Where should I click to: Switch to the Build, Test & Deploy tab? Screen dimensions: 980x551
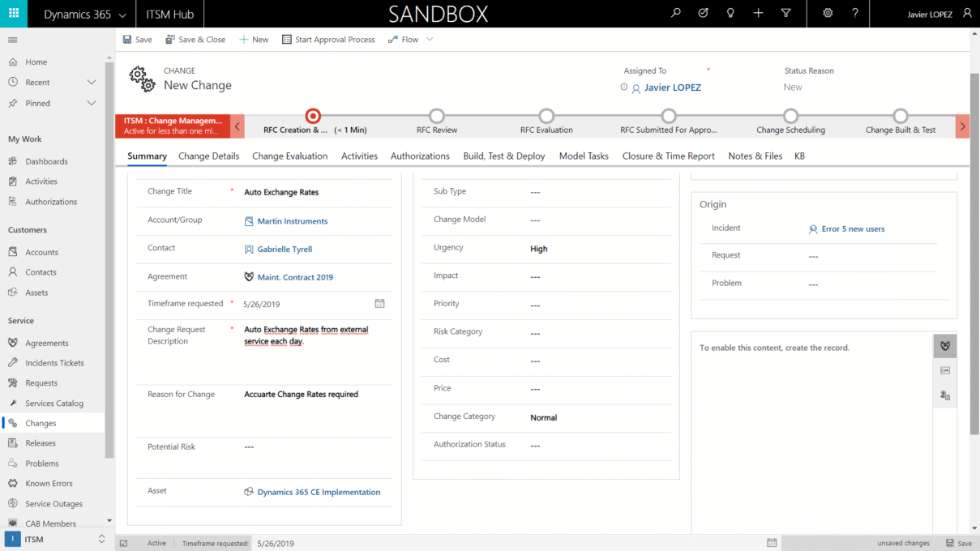tap(504, 156)
